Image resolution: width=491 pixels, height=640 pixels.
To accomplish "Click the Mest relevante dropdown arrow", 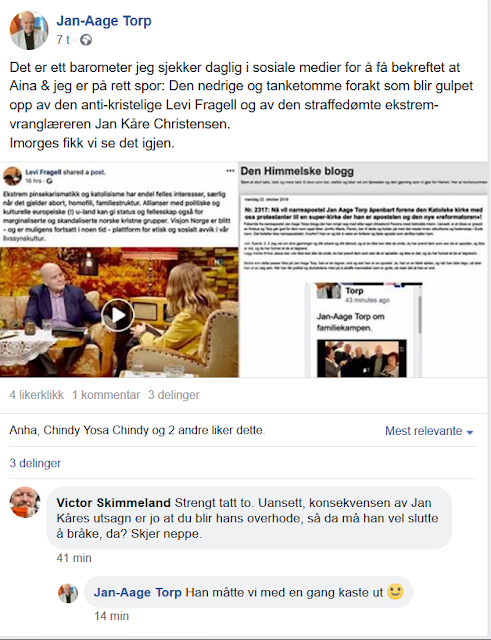I will click(x=469, y=432).
